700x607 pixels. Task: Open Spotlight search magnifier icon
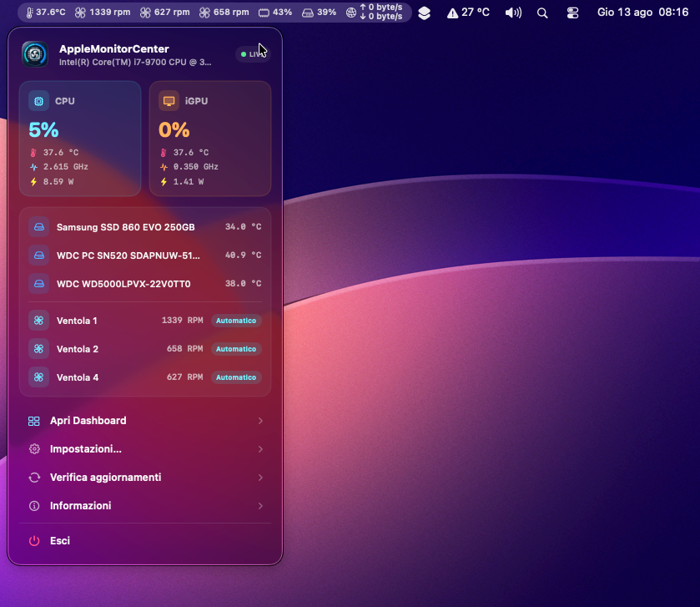click(542, 13)
